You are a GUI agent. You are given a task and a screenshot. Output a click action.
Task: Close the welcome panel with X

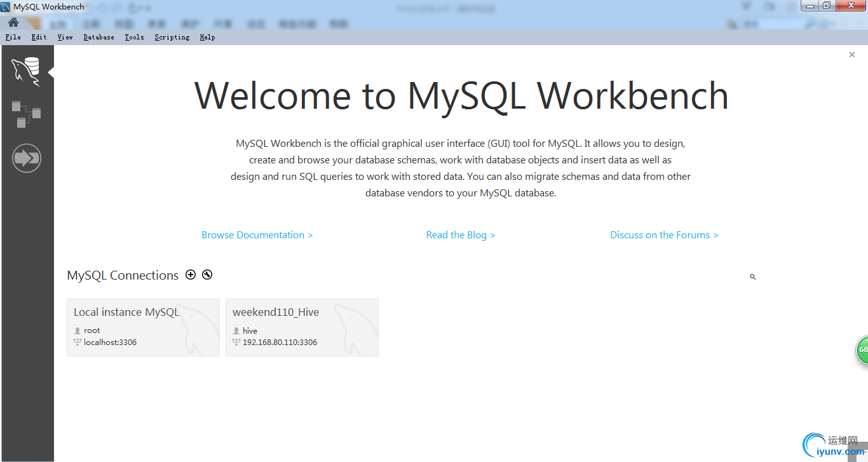coord(852,55)
